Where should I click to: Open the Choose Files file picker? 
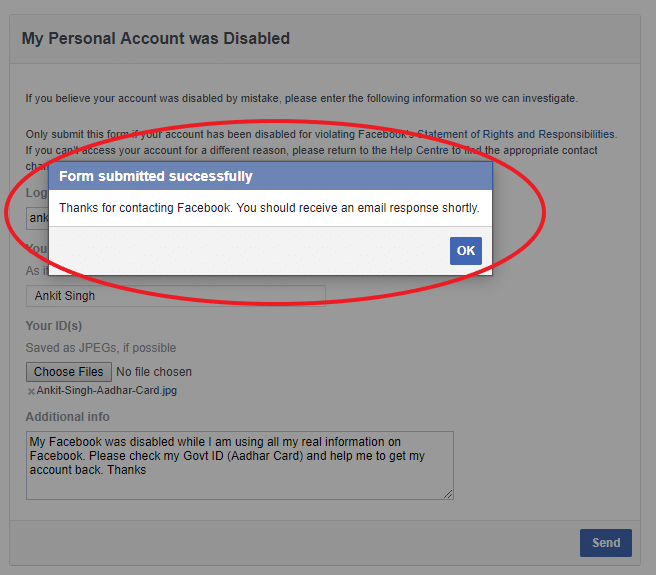[x=68, y=372]
